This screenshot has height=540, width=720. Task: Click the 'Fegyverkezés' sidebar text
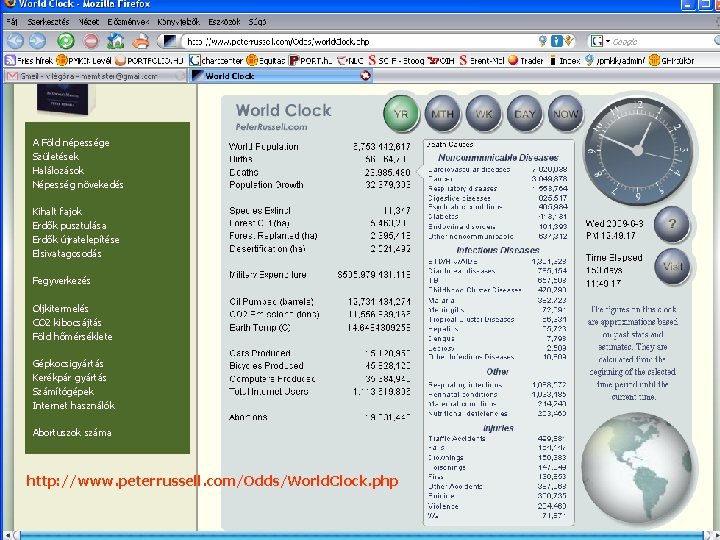[x=61, y=281]
